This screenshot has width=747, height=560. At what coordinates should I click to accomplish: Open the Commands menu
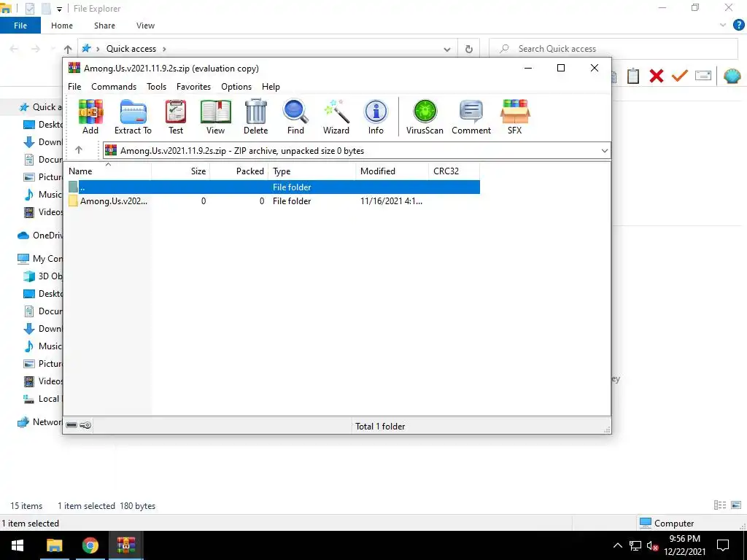(x=114, y=87)
